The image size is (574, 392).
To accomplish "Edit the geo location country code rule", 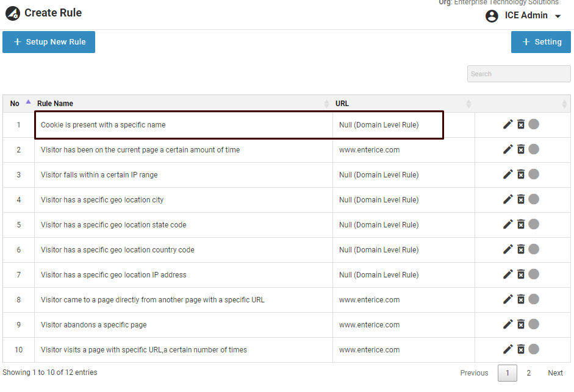I will [508, 249].
